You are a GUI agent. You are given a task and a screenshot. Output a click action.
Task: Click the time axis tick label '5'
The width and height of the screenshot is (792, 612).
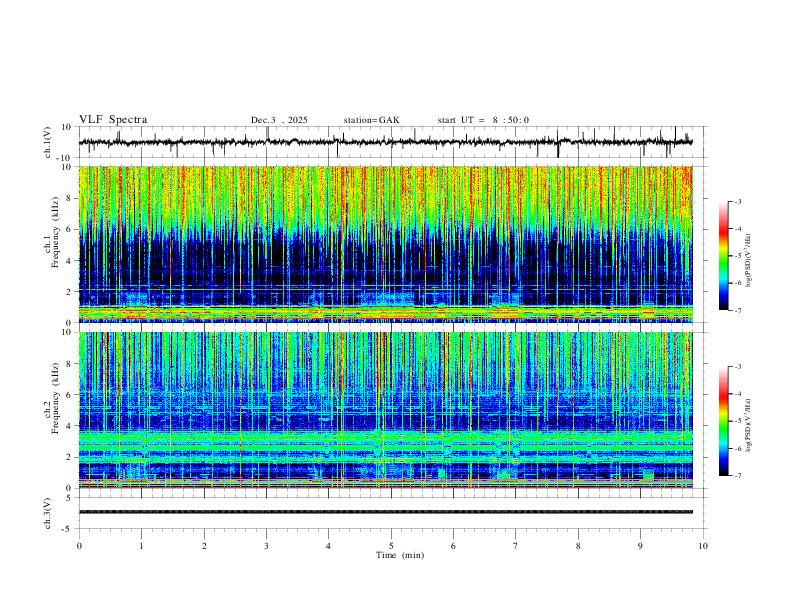point(391,546)
